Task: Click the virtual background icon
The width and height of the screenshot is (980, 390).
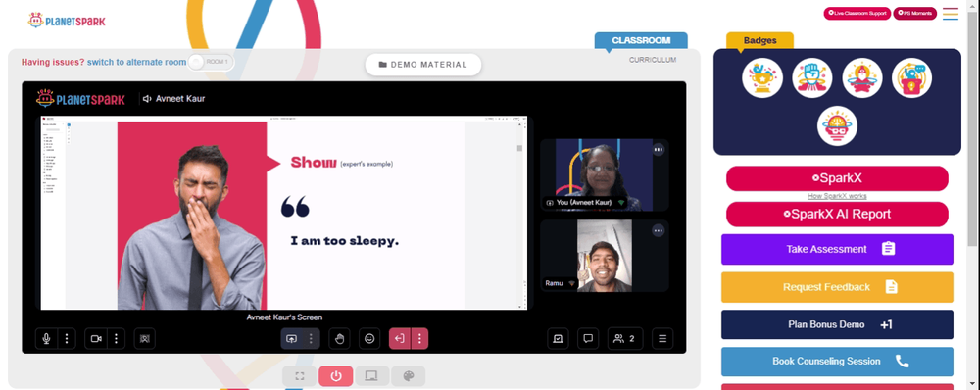Action: coord(145,339)
